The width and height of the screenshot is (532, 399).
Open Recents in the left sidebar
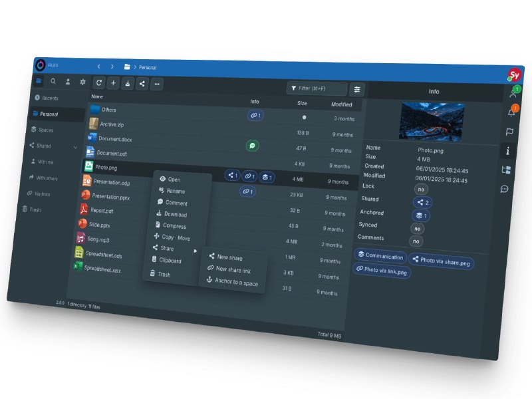[47, 98]
